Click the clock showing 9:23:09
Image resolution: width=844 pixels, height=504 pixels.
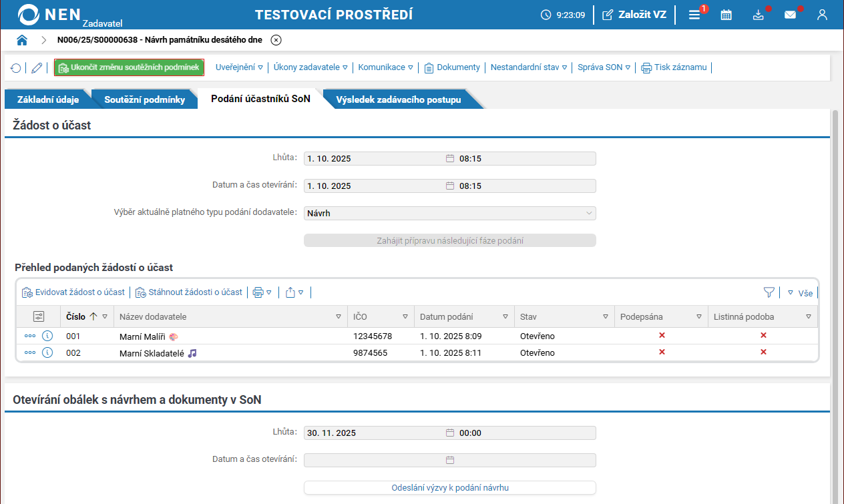click(563, 15)
